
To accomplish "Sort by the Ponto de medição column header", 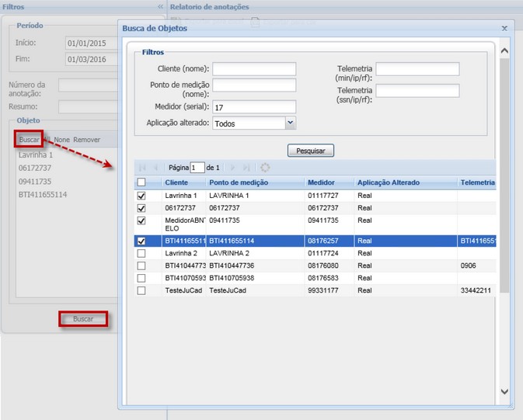I will point(235,182).
